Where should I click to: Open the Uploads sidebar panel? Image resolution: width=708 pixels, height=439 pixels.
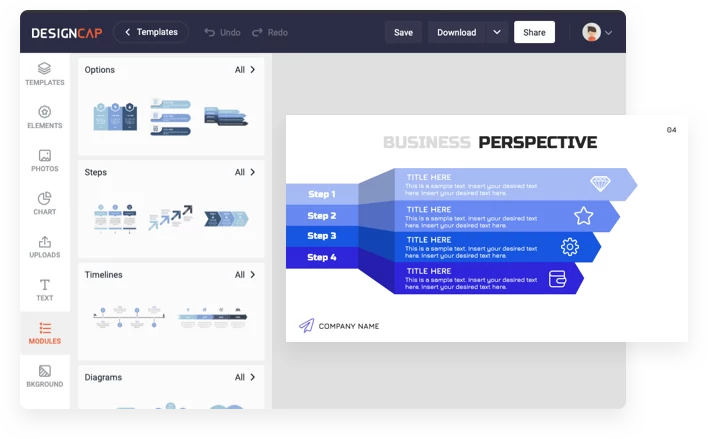pyautogui.click(x=44, y=246)
